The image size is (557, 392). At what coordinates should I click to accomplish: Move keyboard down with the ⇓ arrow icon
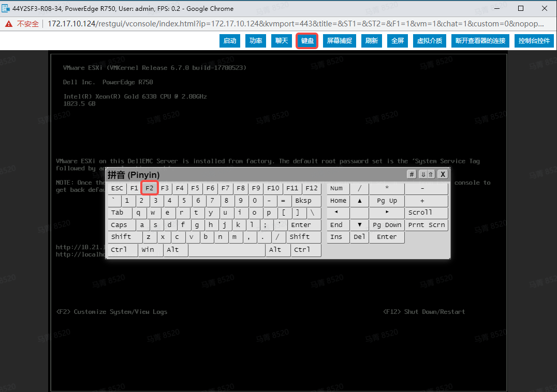424,174
